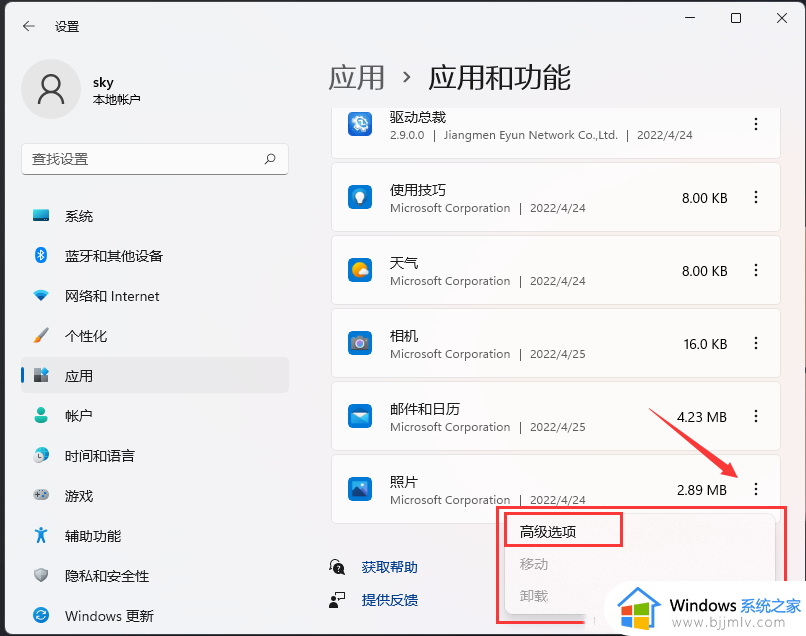Viewport: 806px width, 636px height.
Task: Click the Wi-Fi network icon
Action: coord(41,295)
